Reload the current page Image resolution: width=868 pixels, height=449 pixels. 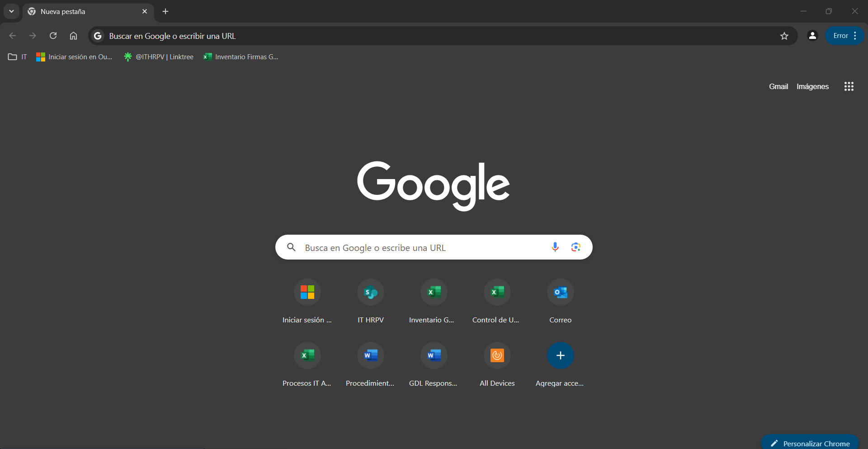coord(53,36)
